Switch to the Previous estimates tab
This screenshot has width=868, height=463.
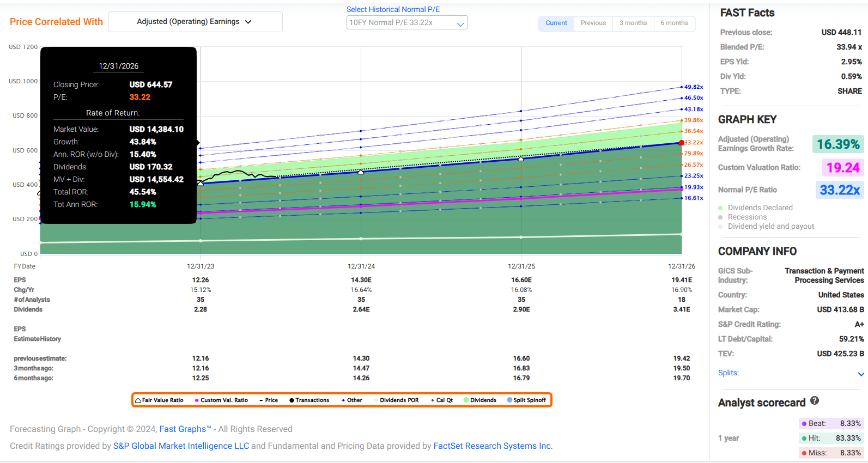[593, 23]
